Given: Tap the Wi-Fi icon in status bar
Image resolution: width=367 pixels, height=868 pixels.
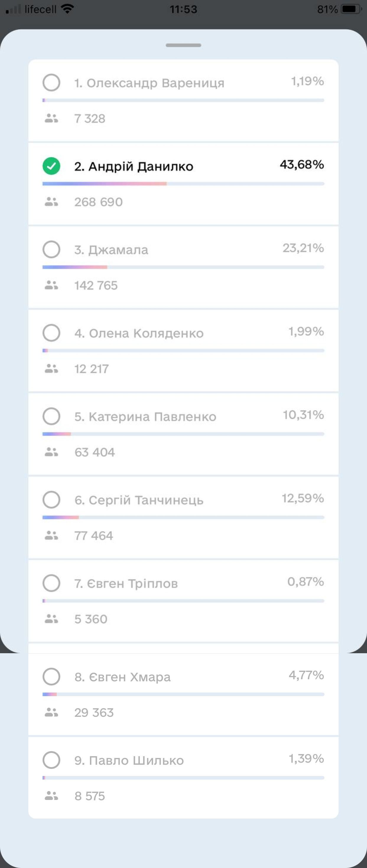Looking at the screenshot, I should coord(67,9).
